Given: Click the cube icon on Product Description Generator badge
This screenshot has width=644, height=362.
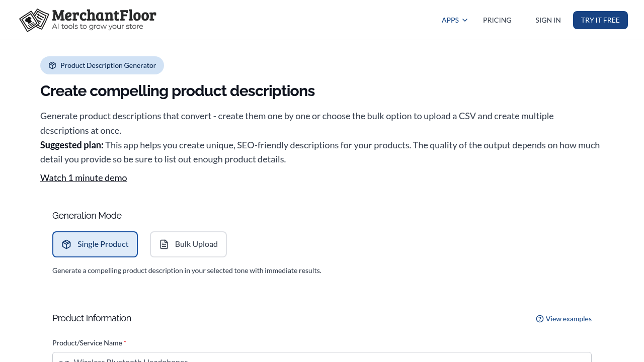Looking at the screenshot, I should (53, 65).
